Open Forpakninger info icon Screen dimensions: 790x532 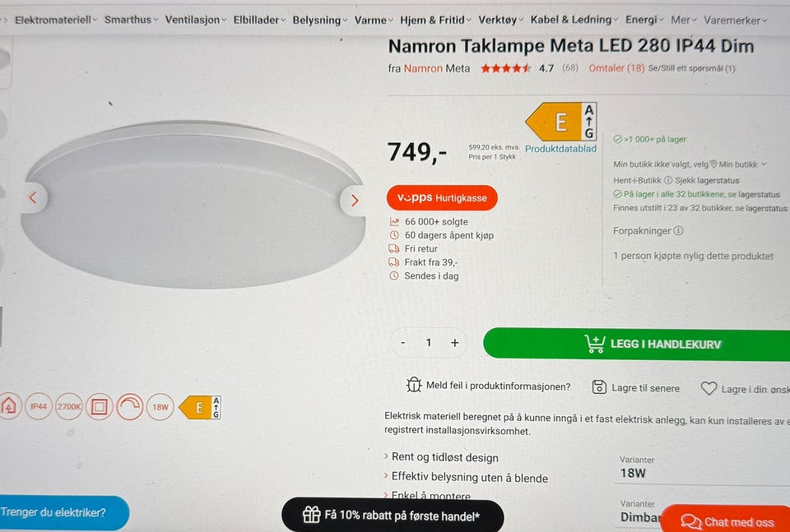(x=678, y=230)
